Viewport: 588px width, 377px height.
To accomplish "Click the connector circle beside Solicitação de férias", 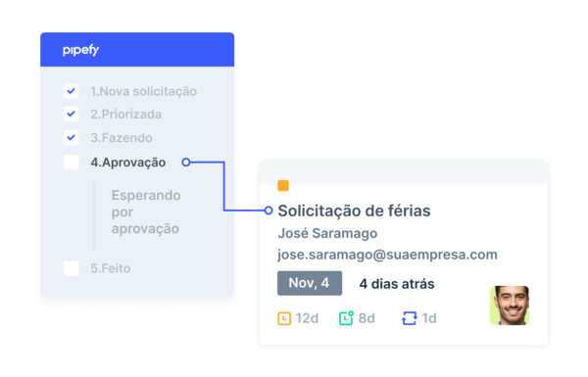I will tap(269, 211).
